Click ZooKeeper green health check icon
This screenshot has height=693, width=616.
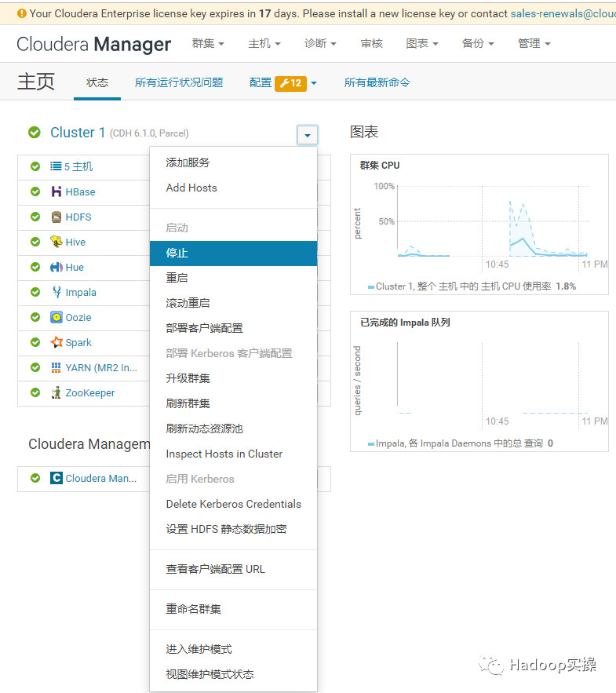point(35,392)
